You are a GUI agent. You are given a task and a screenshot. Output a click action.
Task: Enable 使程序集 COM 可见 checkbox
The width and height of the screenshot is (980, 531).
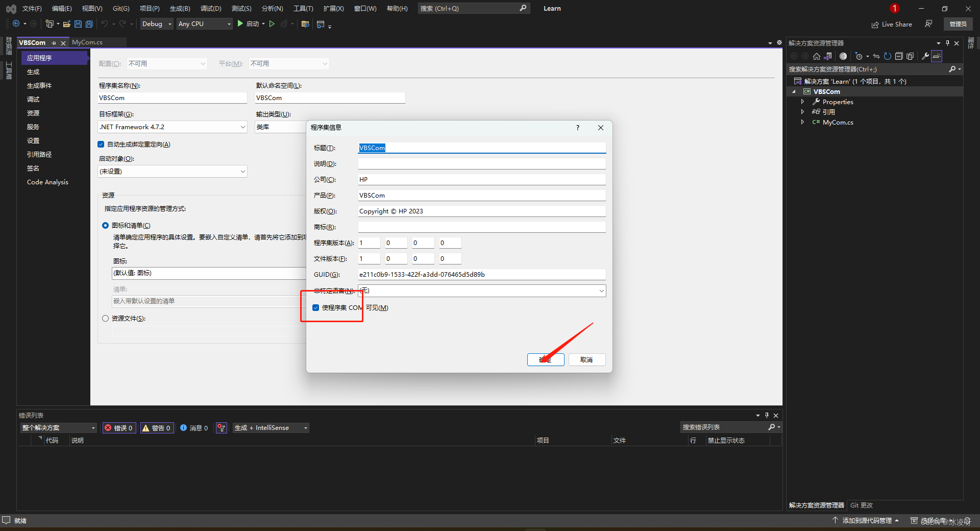[x=315, y=307]
